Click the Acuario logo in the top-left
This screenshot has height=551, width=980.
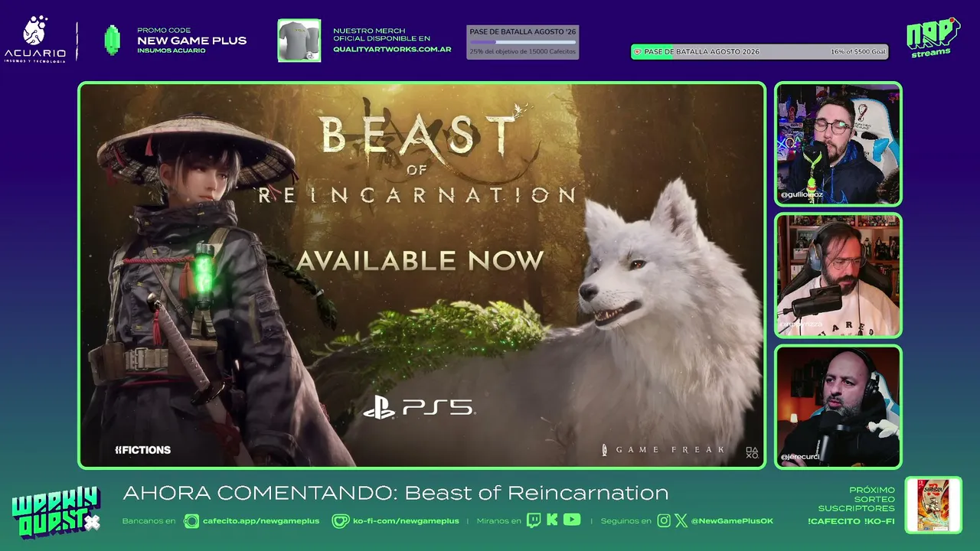tap(35, 40)
